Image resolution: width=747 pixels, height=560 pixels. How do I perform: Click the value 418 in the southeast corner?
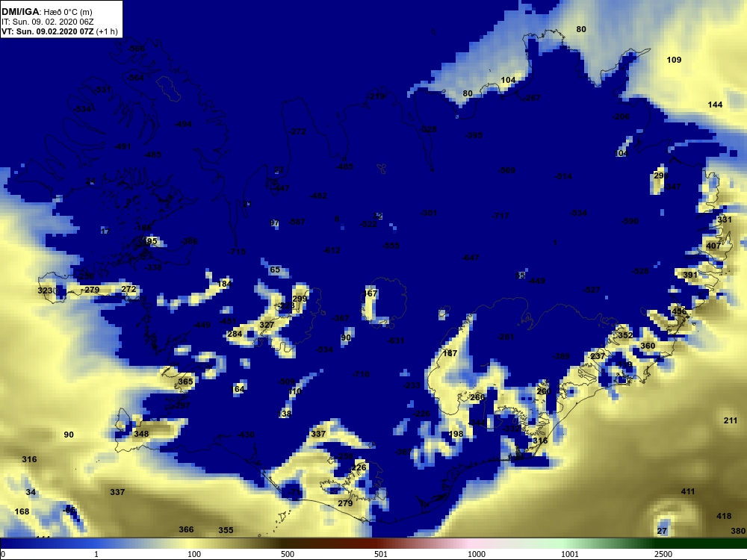(x=724, y=516)
